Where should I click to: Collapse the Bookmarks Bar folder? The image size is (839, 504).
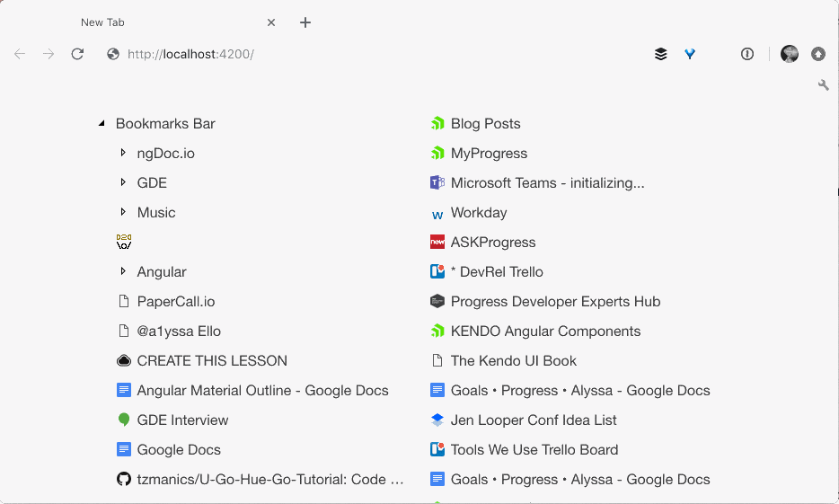(x=102, y=124)
